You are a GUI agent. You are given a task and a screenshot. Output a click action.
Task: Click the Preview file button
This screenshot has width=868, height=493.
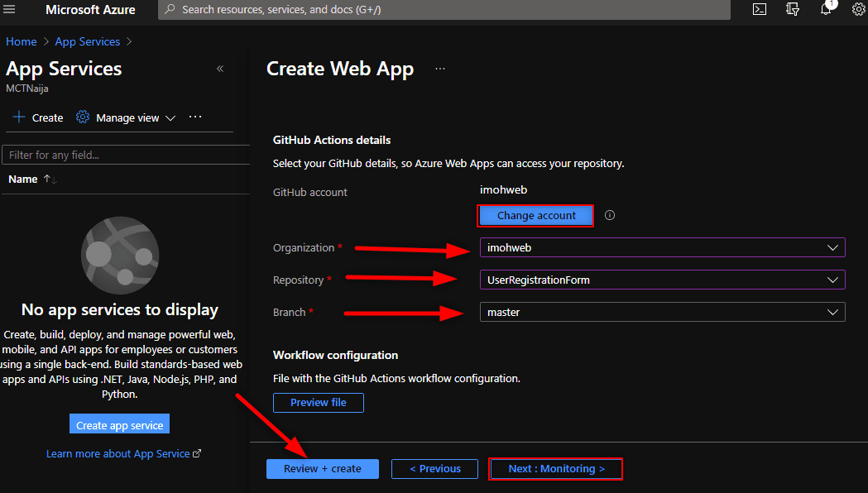(x=319, y=402)
